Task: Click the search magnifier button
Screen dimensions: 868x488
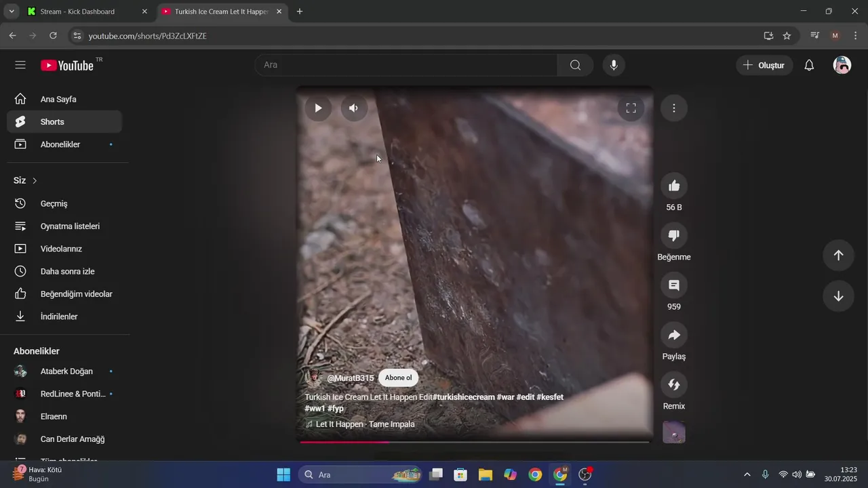Action: click(575, 65)
